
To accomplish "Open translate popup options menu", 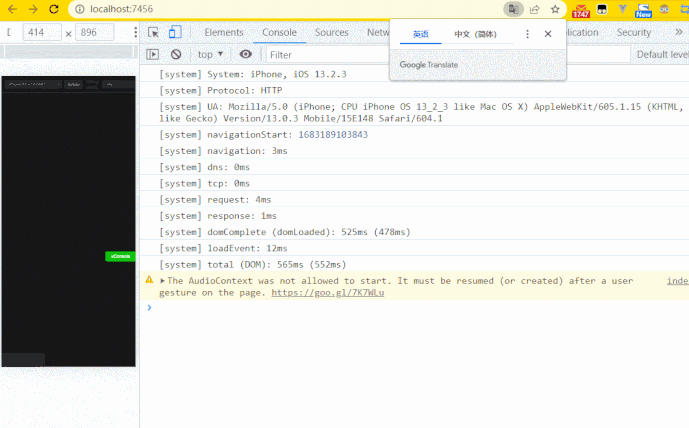I will (x=527, y=34).
